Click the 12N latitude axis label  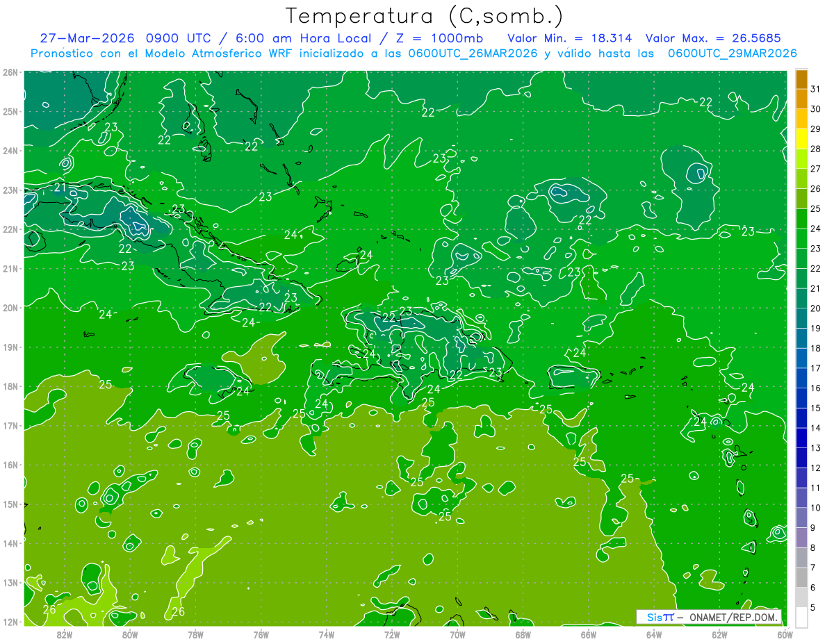click(x=10, y=622)
